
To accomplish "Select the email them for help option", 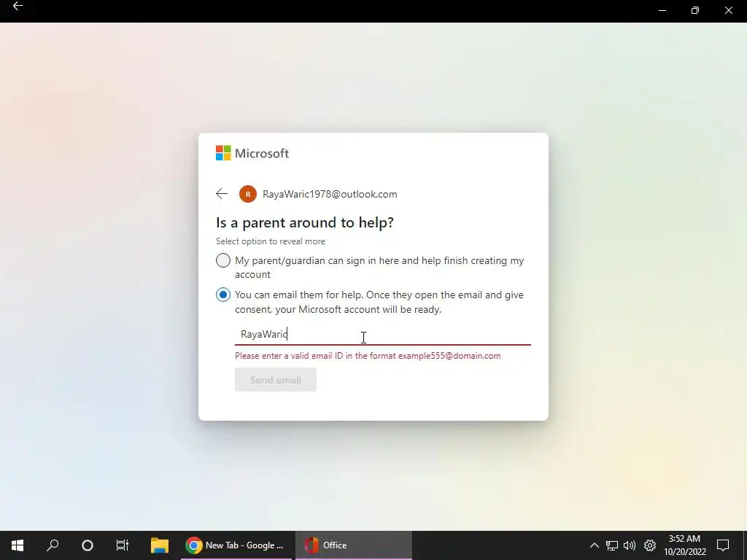I will tap(223, 295).
